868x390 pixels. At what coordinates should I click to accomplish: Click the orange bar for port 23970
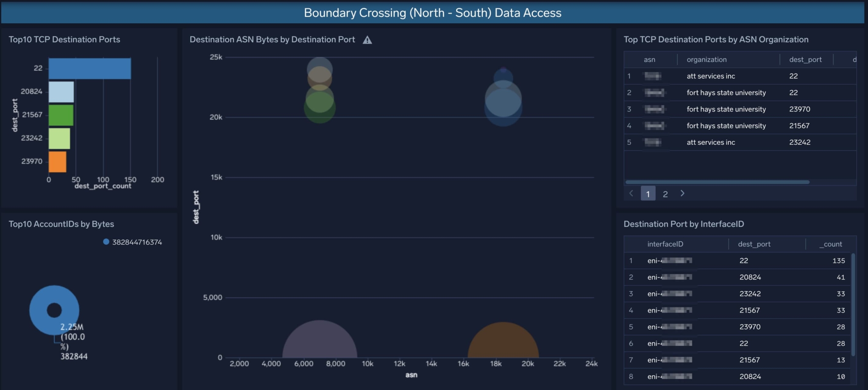pyautogui.click(x=57, y=162)
